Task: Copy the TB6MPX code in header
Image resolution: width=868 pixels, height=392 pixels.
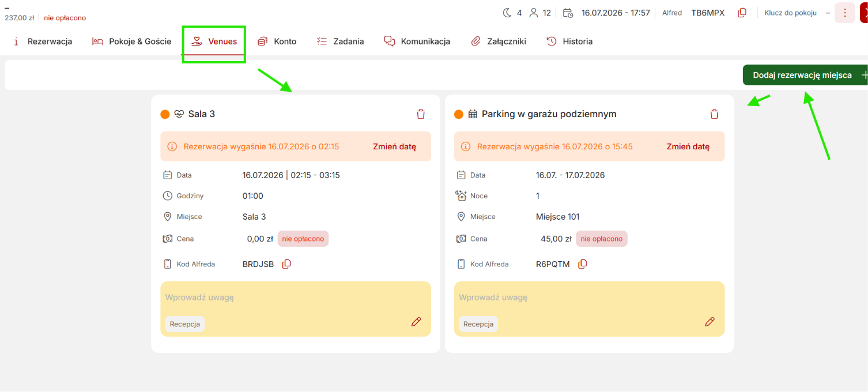Action: [x=742, y=13]
